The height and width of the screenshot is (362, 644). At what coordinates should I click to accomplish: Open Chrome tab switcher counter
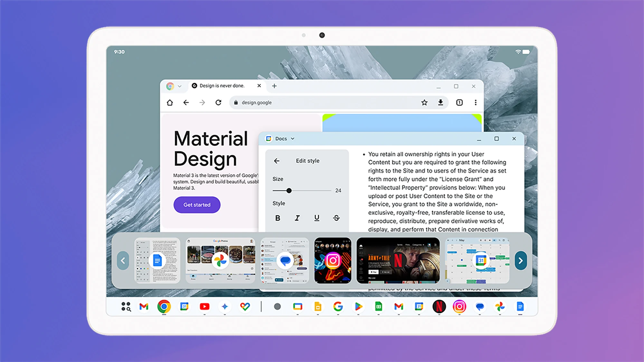(459, 103)
